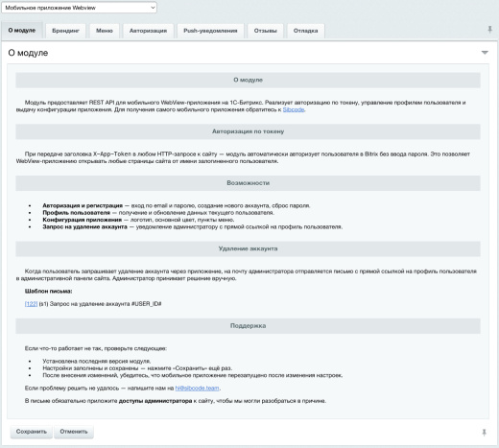Click the pin icon beside the tabs

click(x=489, y=30)
